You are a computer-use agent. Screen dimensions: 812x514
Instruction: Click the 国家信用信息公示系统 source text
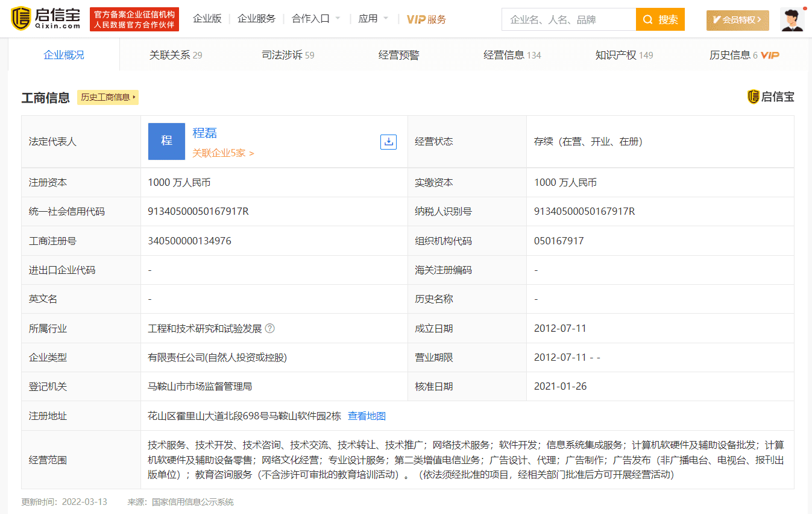coord(192,502)
